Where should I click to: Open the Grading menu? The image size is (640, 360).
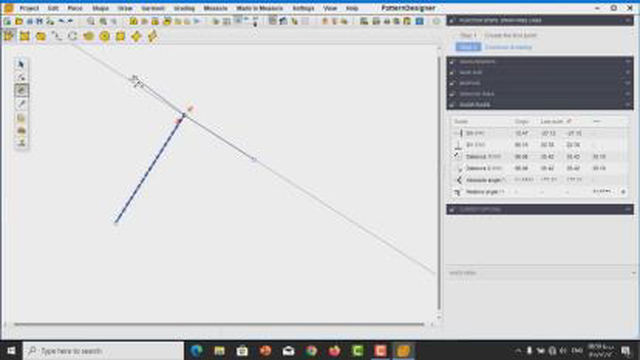point(184,8)
